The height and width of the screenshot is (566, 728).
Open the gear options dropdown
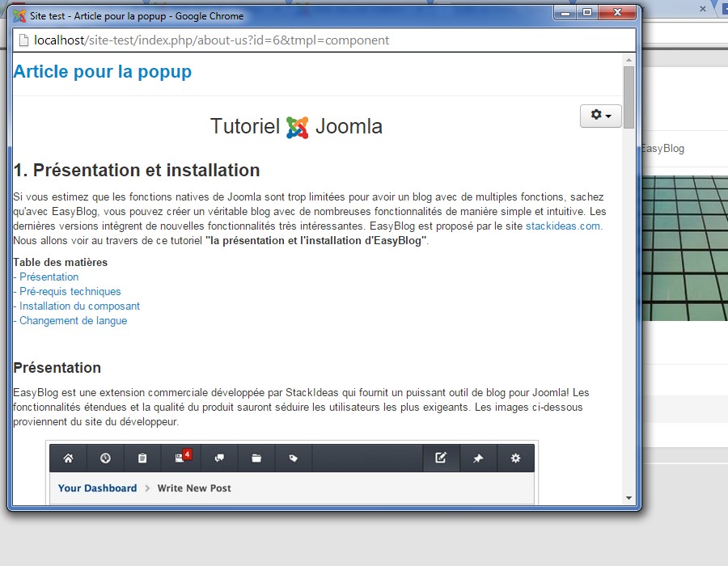(600, 116)
